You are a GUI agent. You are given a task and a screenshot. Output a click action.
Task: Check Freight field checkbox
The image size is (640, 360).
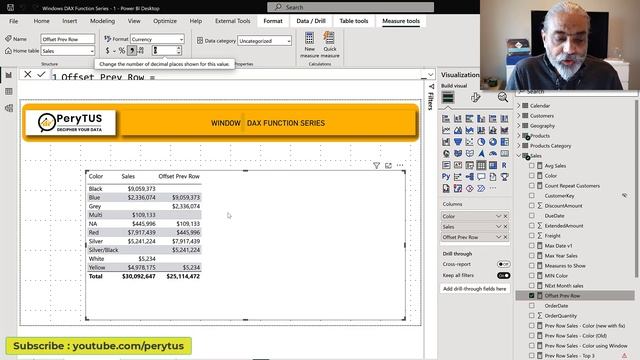(x=531, y=236)
